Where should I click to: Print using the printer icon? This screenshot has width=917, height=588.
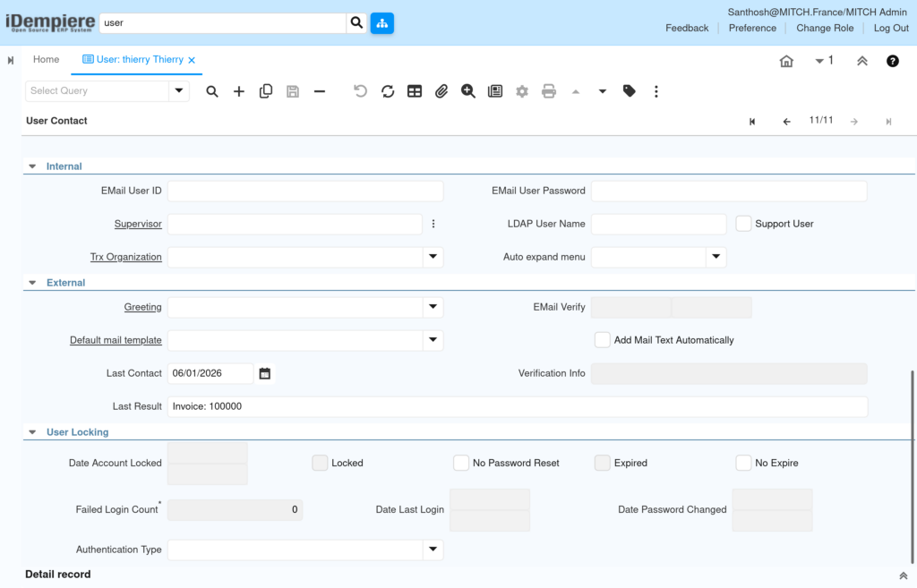549,91
